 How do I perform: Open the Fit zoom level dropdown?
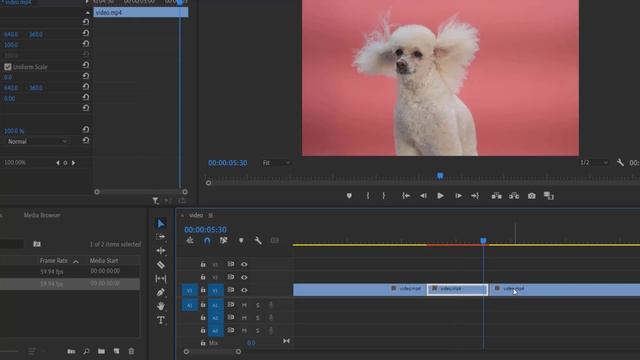[x=276, y=163]
